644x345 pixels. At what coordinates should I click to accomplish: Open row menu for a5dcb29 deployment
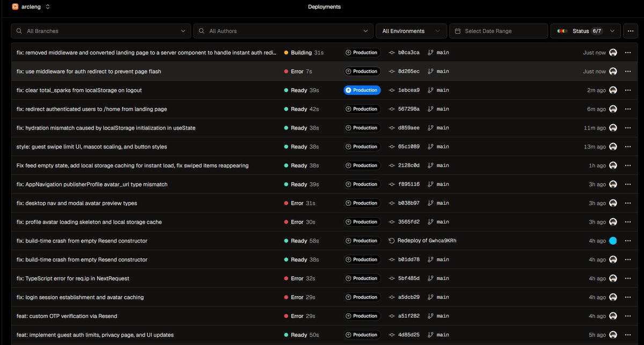pos(628,297)
